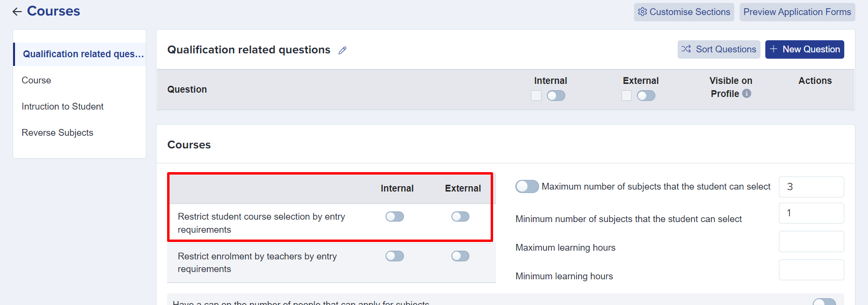Viewport: 868px width, 305px height.
Task: Click the gear icon in Customise Sections
Action: [x=642, y=12]
